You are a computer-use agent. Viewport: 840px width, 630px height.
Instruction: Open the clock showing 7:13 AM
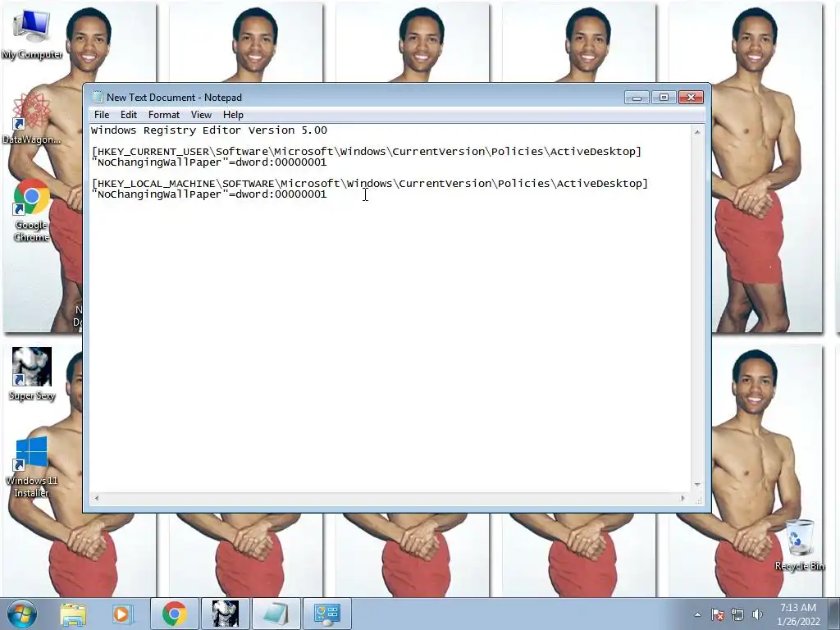[x=798, y=614]
